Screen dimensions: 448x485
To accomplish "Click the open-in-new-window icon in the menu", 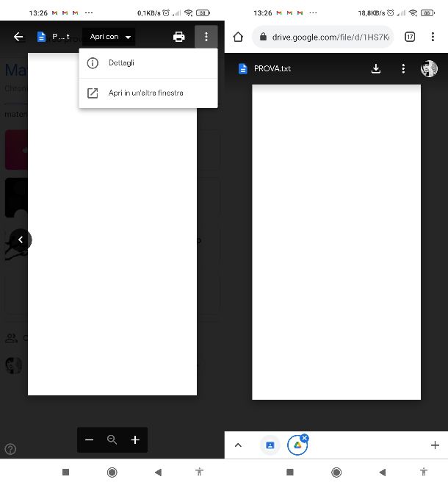I will tap(93, 93).
